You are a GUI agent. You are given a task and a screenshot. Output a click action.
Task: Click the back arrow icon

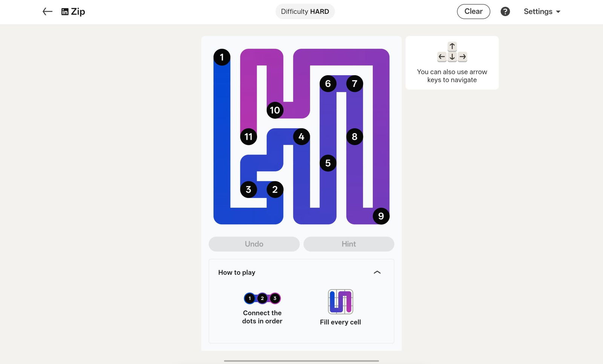pyautogui.click(x=47, y=12)
